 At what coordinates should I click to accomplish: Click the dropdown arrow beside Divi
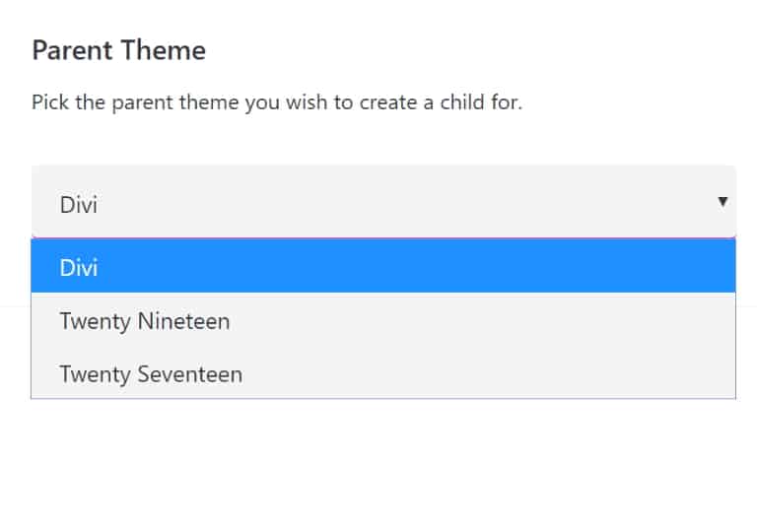tap(723, 201)
